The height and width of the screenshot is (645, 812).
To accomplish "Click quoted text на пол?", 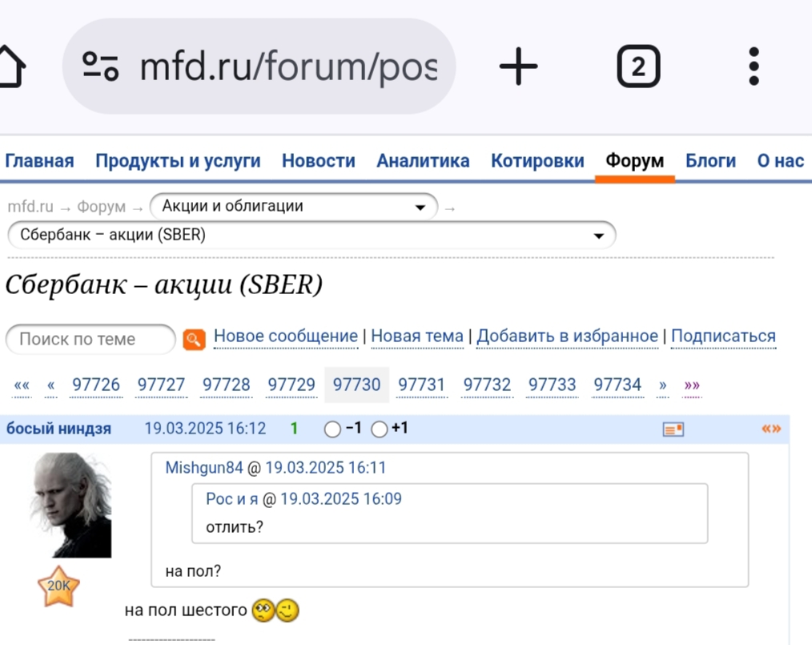I will [x=193, y=571].
